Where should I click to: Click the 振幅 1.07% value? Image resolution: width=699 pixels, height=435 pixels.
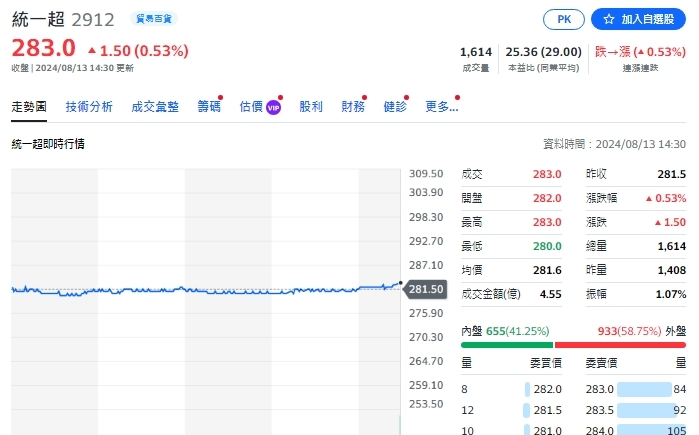pos(671,295)
